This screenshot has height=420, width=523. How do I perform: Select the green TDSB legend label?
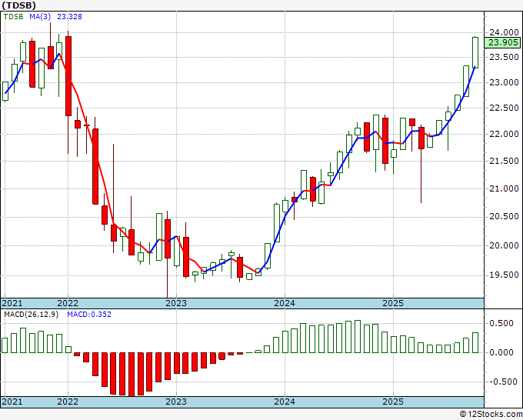point(14,17)
